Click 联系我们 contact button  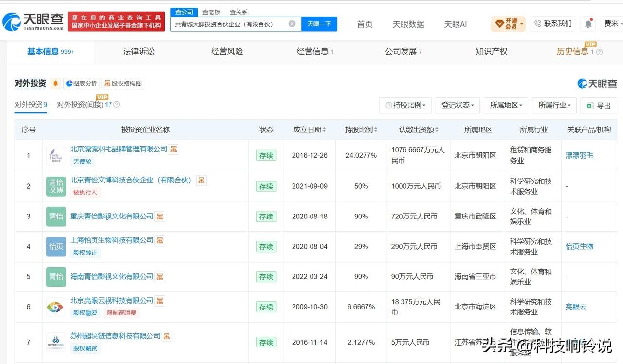(x=553, y=24)
